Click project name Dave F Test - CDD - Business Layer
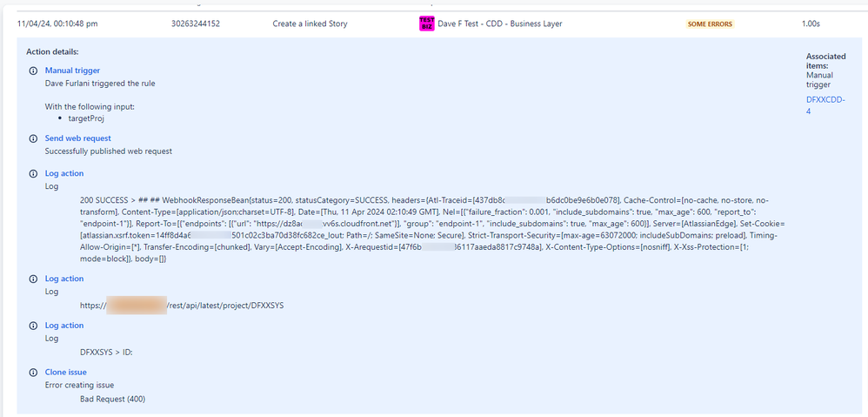 [500, 24]
